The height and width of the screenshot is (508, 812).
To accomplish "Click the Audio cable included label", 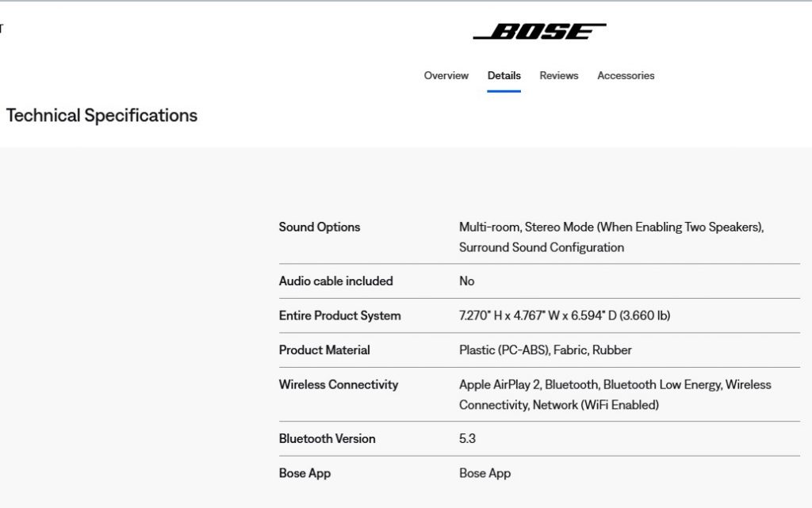I will 335,281.
